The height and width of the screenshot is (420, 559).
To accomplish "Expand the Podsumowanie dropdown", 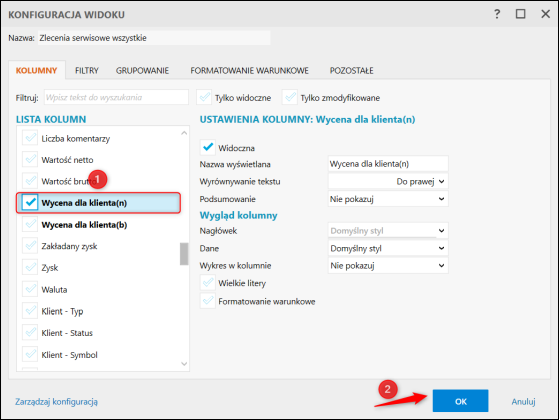I will pyautogui.click(x=388, y=199).
